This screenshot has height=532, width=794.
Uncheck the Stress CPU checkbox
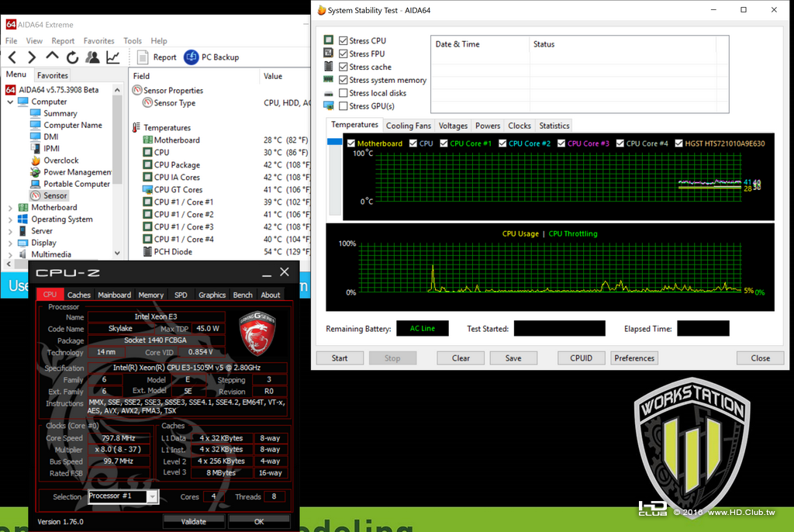343,40
